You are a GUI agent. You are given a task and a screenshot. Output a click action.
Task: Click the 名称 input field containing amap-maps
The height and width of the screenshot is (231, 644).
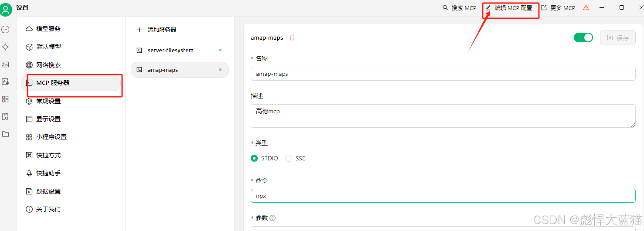pyautogui.click(x=443, y=74)
